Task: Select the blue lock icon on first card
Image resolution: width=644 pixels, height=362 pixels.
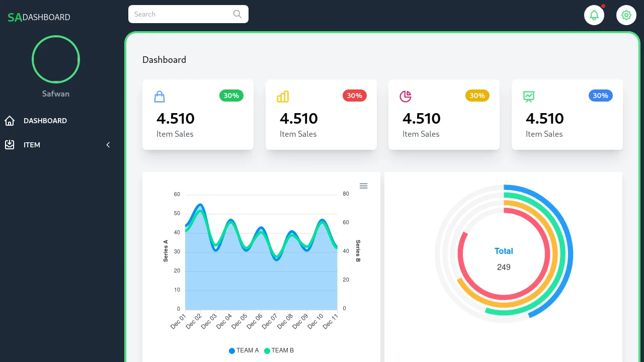Action: pos(159,96)
